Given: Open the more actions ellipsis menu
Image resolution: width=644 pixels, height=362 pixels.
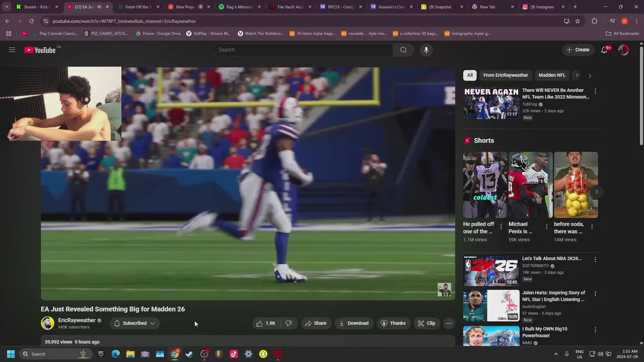Looking at the screenshot, I should coord(449,323).
